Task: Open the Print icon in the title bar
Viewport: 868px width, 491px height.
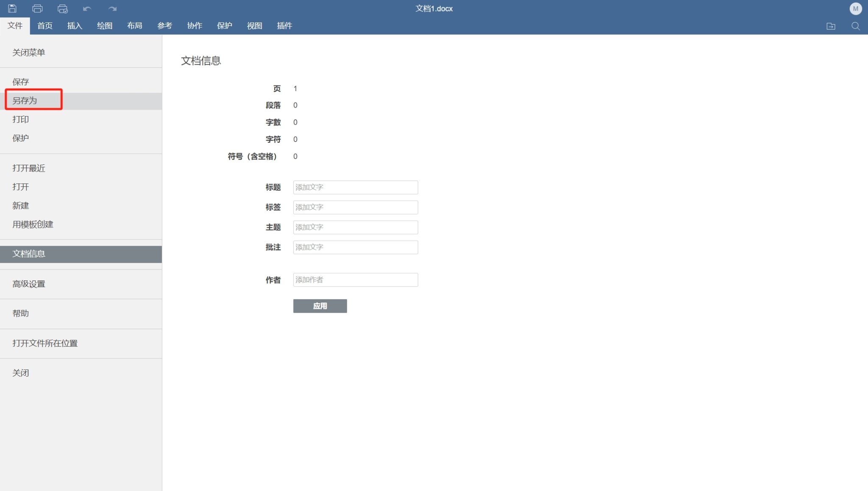Action: [37, 8]
